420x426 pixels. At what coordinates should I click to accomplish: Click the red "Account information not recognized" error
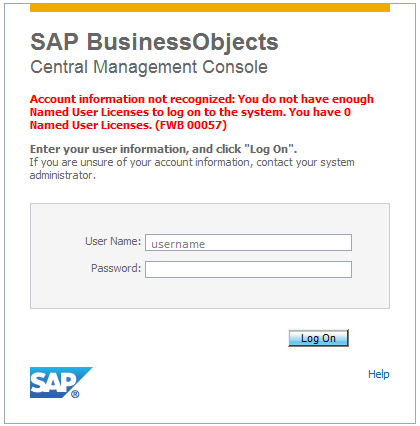[202, 112]
